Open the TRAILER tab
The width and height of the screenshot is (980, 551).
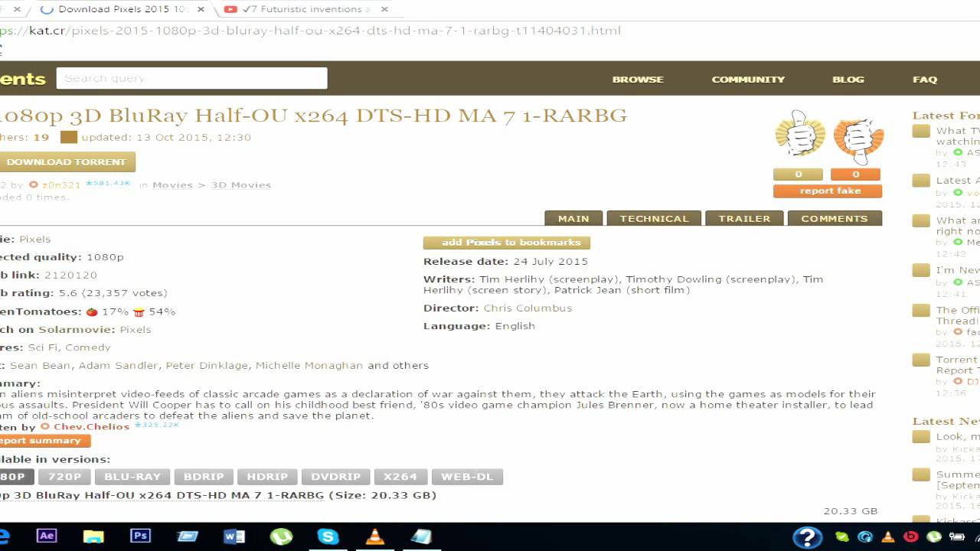click(x=744, y=218)
